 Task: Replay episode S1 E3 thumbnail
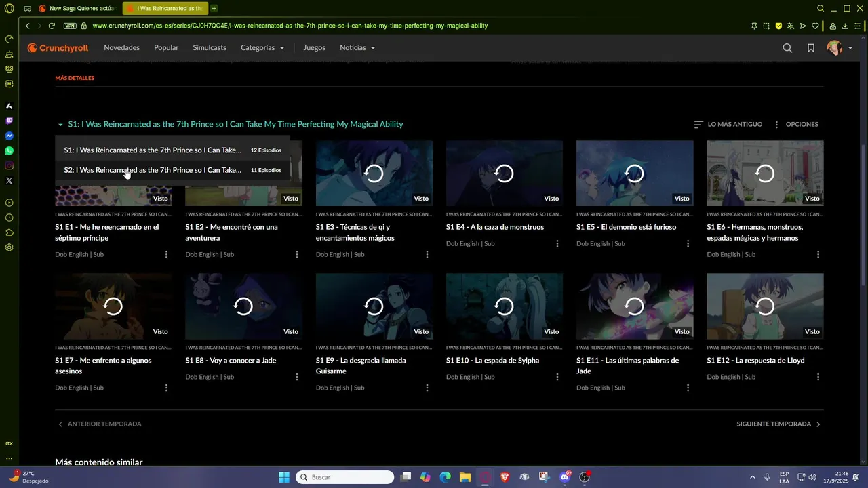point(374,173)
